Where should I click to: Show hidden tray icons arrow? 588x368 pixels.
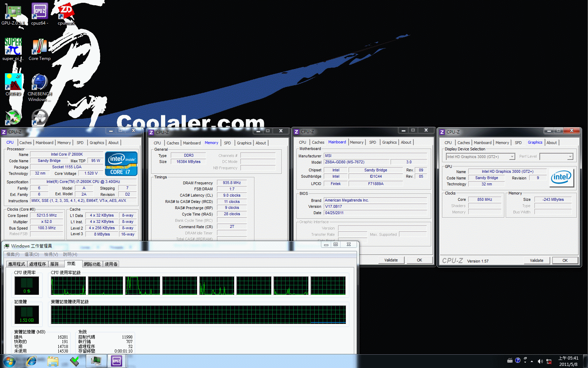[532, 361]
